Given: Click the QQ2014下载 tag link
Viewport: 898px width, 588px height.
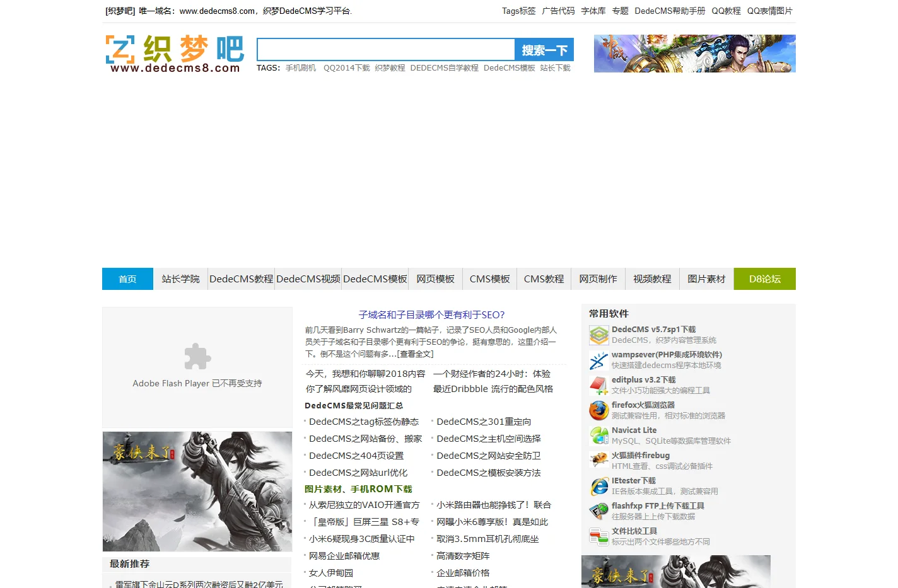Looking at the screenshot, I should (347, 68).
